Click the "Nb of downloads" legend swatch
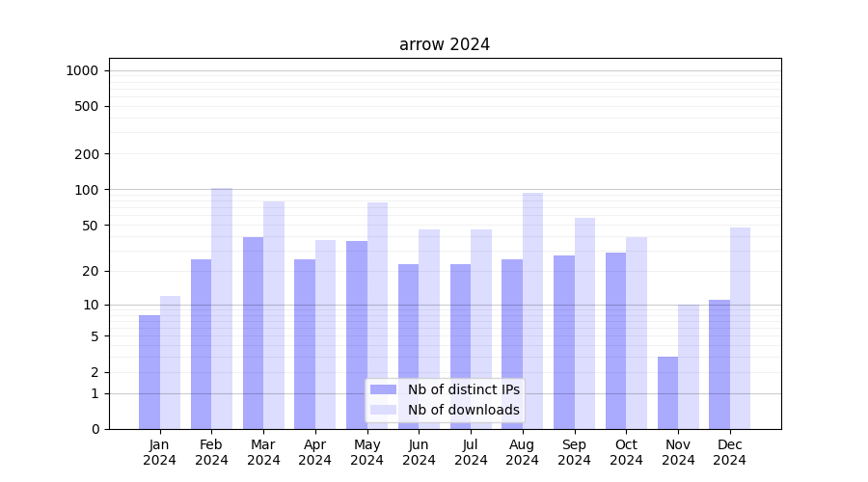The height and width of the screenshot is (482, 868). (x=383, y=410)
